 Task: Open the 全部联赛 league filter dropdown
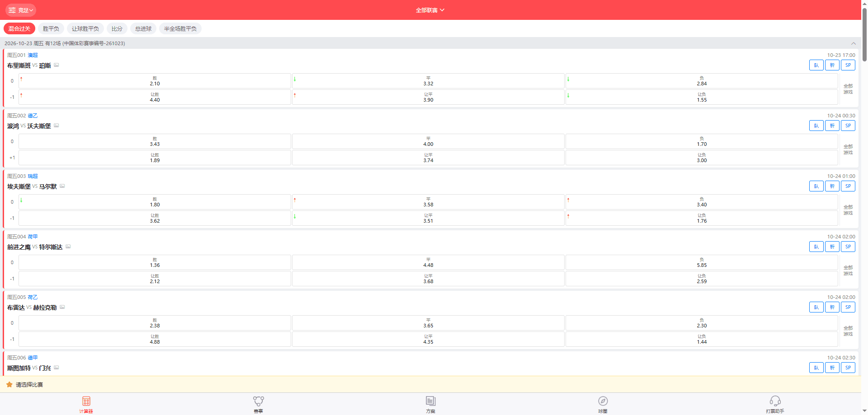tap(430, 10)
